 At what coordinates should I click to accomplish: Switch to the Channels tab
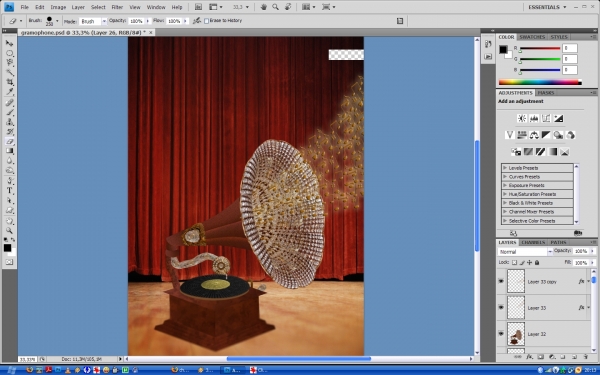(x=533, y=242)
